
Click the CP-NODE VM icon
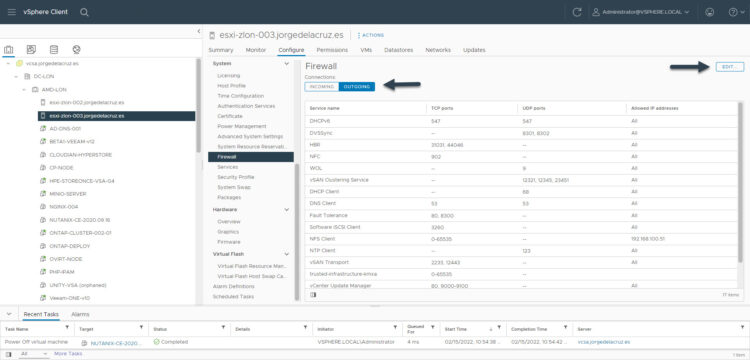(x=43, y=168)
